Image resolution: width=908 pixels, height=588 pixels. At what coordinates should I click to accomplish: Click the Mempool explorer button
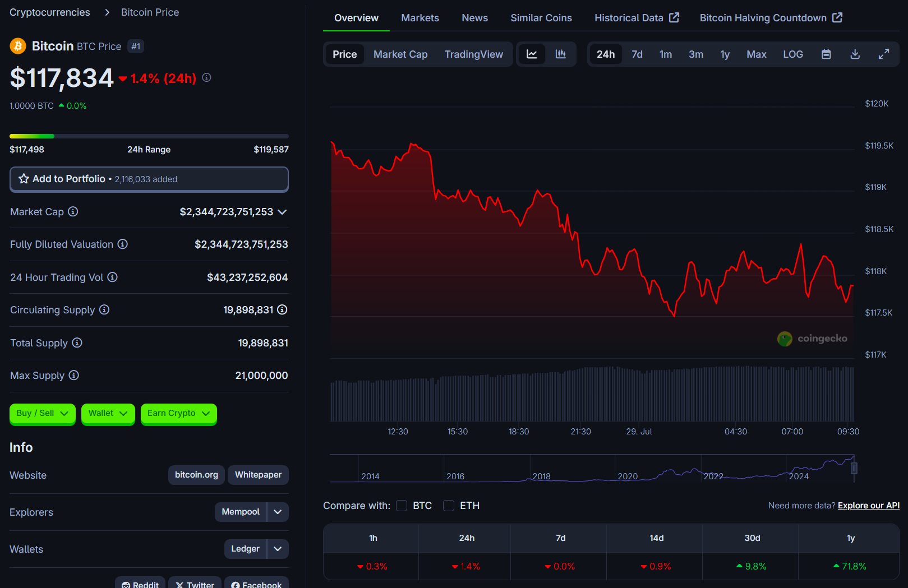[241, 512]
